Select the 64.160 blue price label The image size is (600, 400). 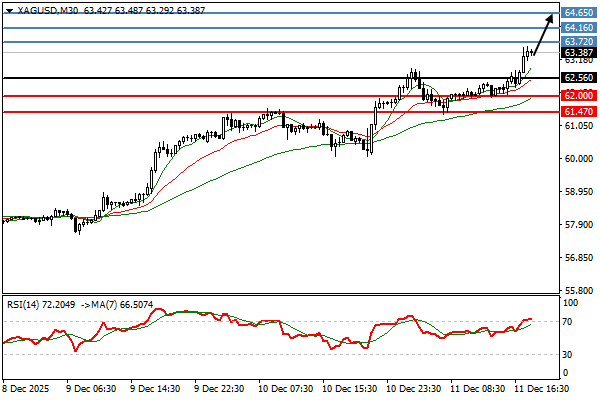coord(578,28)
